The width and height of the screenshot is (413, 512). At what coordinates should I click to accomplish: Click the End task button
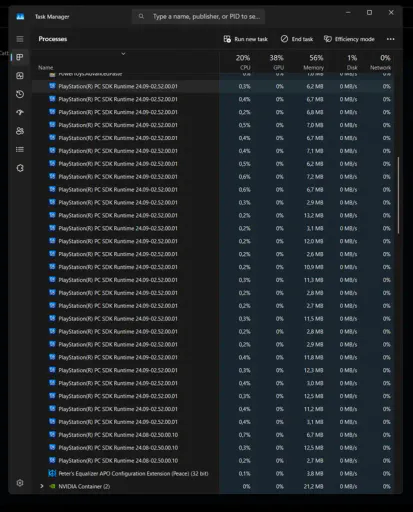(x=297, y=39)
